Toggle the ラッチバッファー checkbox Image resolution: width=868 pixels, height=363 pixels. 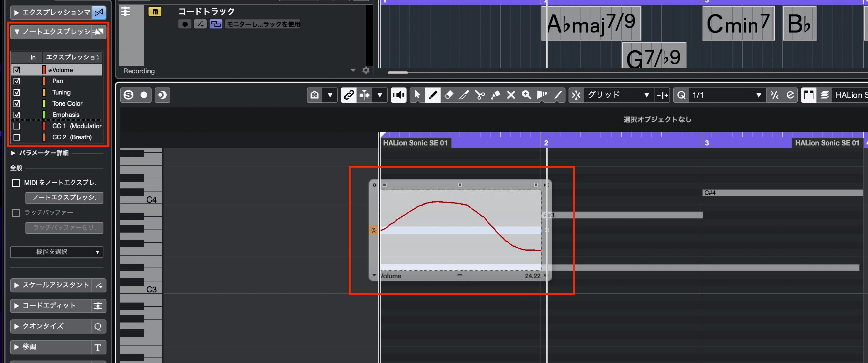pos(16,213)
